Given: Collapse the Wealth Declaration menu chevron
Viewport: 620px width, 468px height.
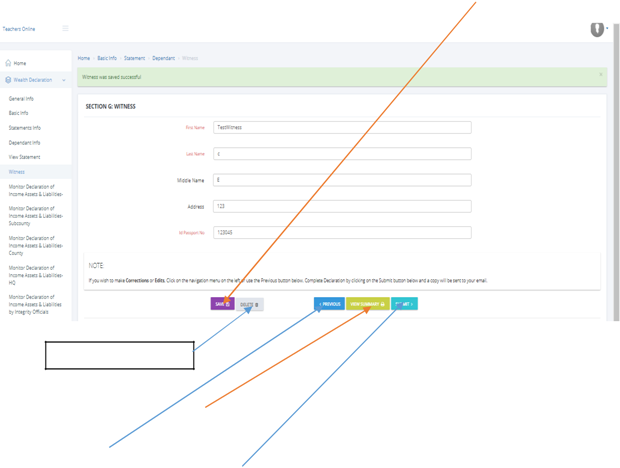Looking at the screenshot, I should click(64, 80).
